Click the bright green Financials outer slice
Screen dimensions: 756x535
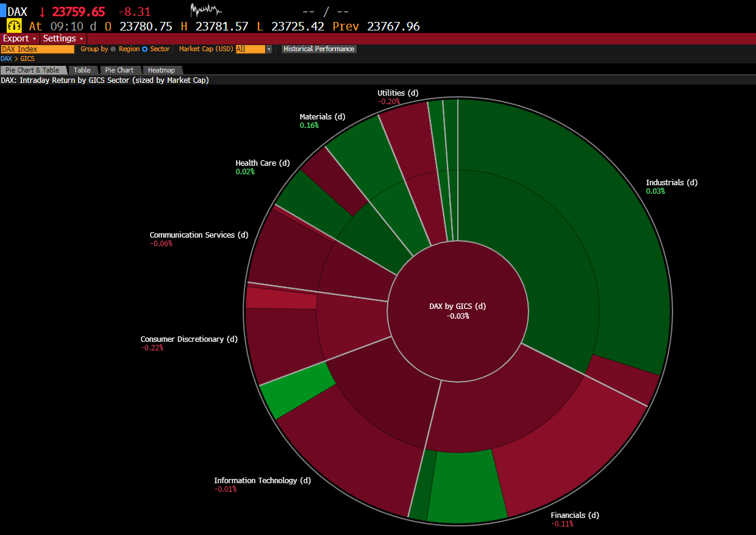point(466,486)
